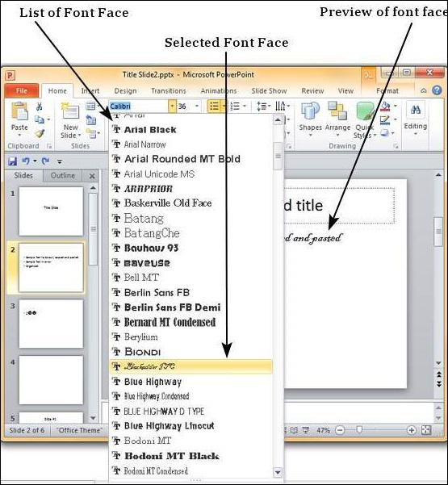Click the slide show view icon in status bar
The width and height of the screenshot is (448, 485).
pos(305,430)
